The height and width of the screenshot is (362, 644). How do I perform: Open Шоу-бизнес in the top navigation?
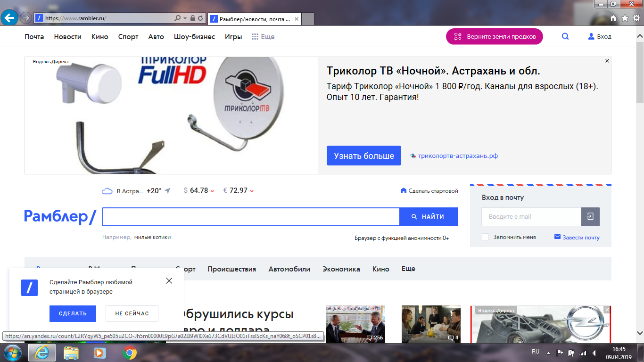[194, 36]
